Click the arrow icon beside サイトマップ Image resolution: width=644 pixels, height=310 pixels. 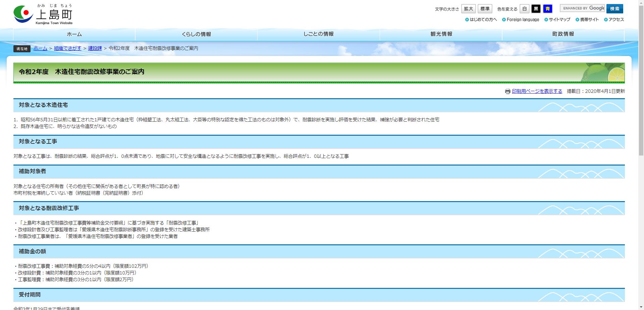click(x=546, y=20)
